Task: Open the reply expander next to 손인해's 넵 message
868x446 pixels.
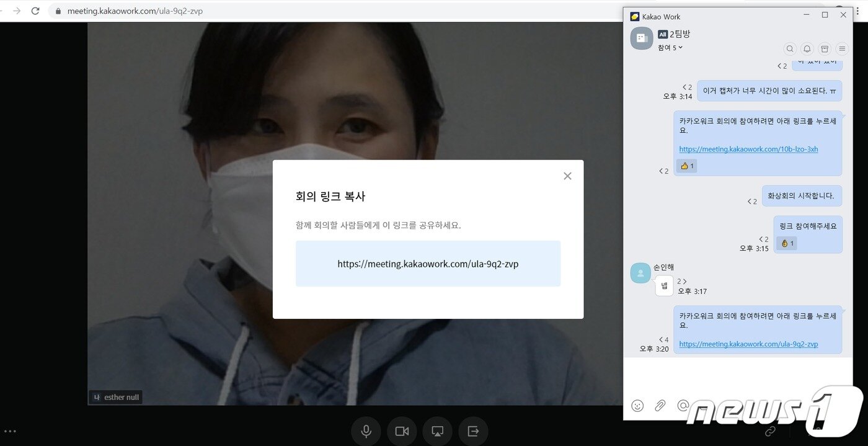Action: [x=682, y=281]
